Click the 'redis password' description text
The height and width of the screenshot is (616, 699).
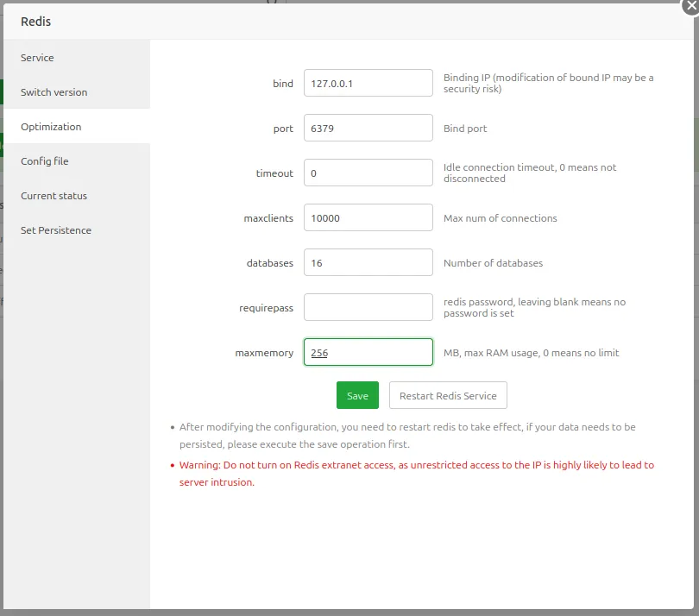pos(534,307)
